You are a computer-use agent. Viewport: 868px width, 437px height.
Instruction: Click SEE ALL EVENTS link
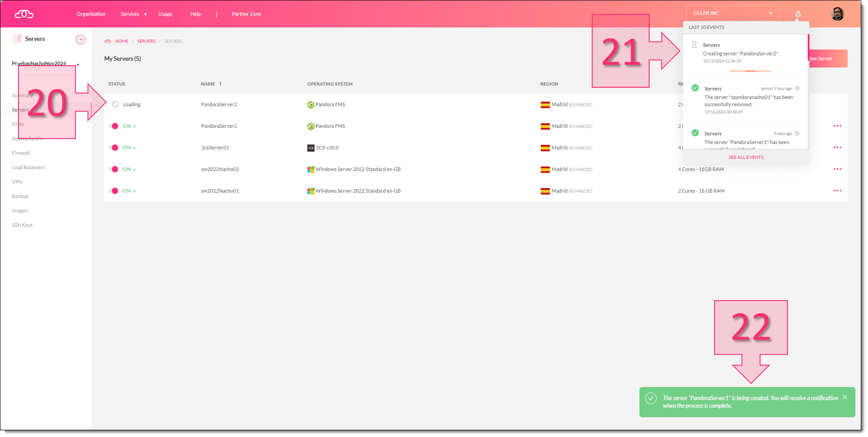746,158
